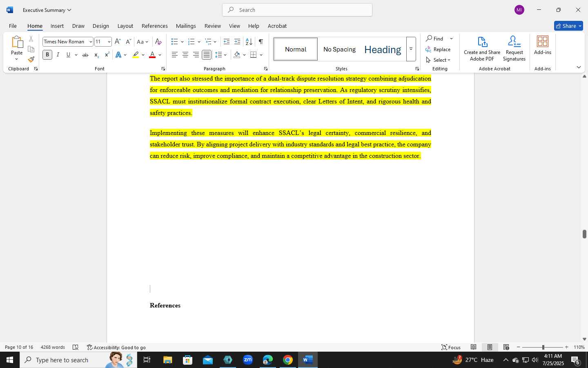Toggle Bold formatting
The image size is (588, 368).
tap(47, 55)
